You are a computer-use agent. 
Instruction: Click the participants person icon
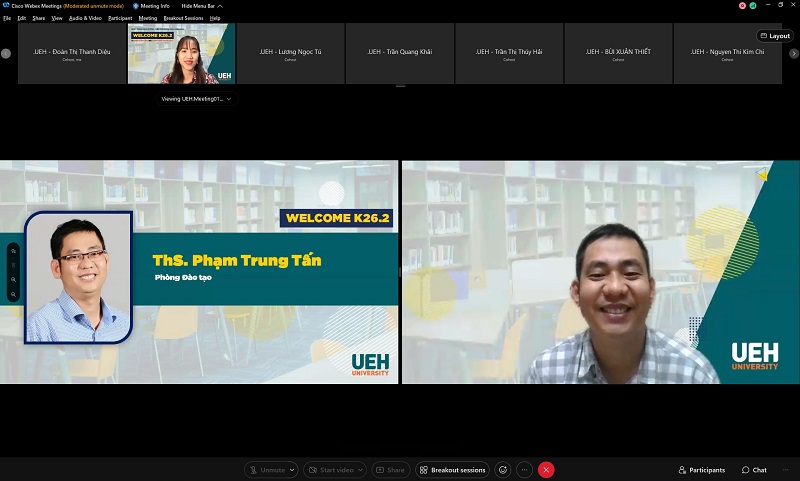(682, 470)
